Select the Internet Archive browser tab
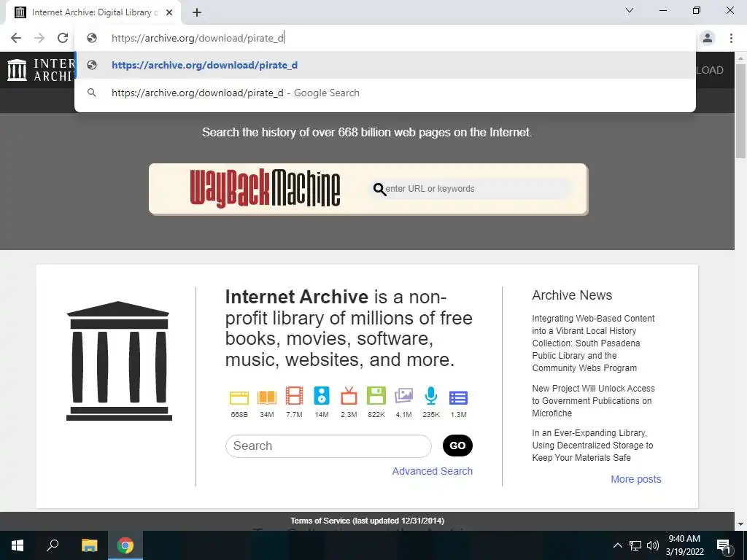The width and height of the screenshot is (747, 560). pos(93,12)
